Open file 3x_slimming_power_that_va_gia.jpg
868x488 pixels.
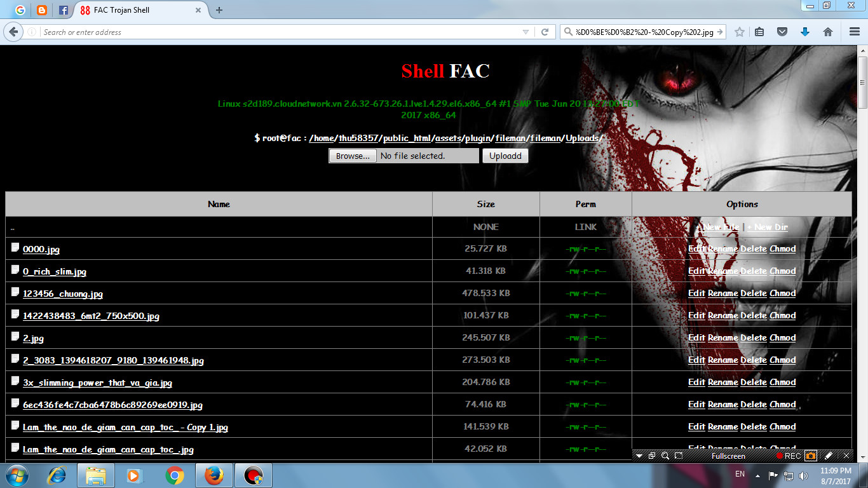97,383
